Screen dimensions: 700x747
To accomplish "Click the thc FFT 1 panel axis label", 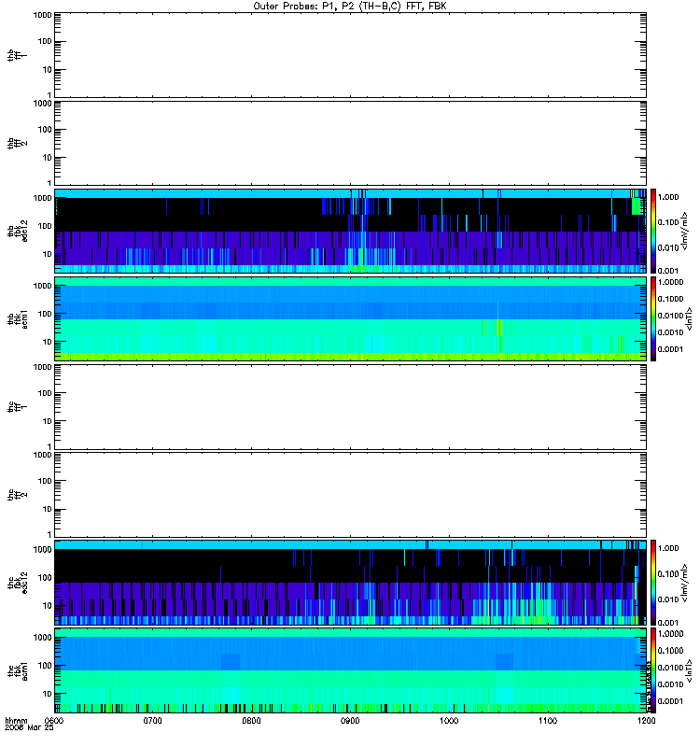I will tap(18, 407).
